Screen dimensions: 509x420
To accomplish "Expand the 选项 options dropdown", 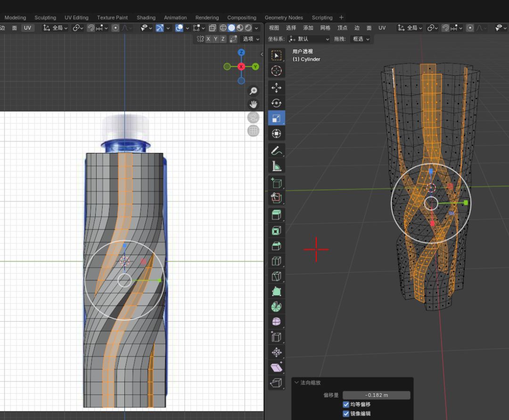I will pos(250,39).
